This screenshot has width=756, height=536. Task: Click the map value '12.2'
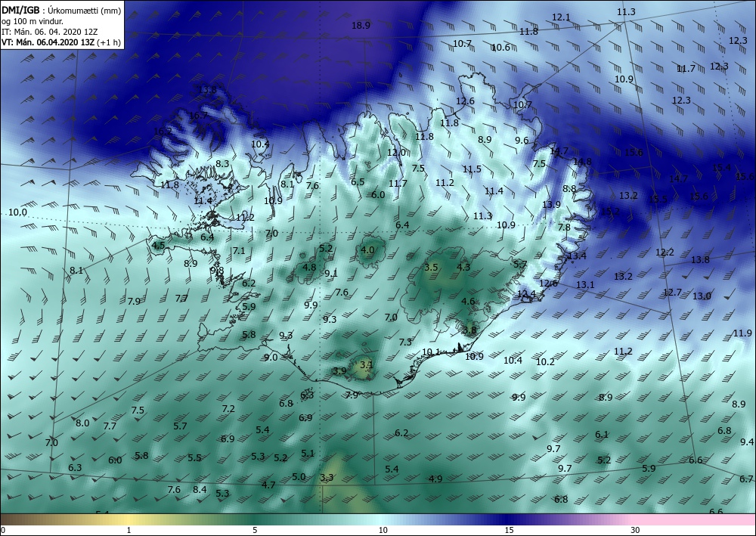(x=665, y=253)
